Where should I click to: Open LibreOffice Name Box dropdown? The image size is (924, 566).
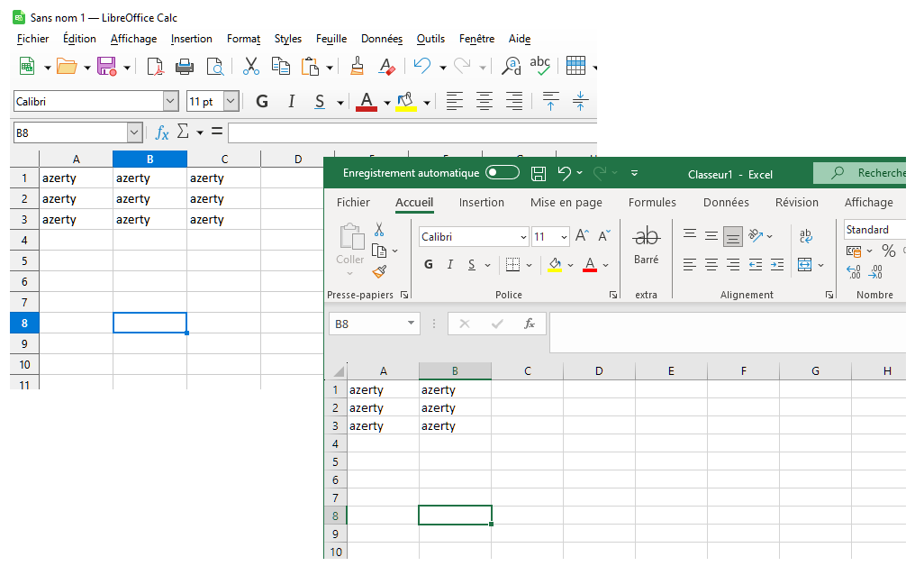click(134, 132)
